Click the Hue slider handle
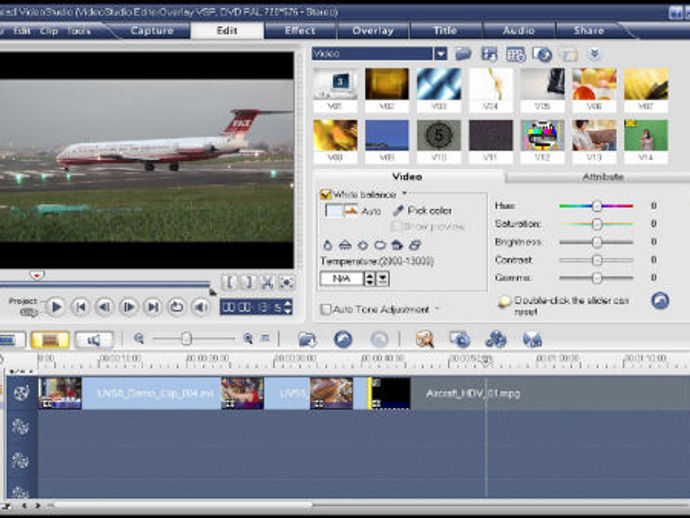The width and height of the screenshot is (690, 518). [597, 206]
